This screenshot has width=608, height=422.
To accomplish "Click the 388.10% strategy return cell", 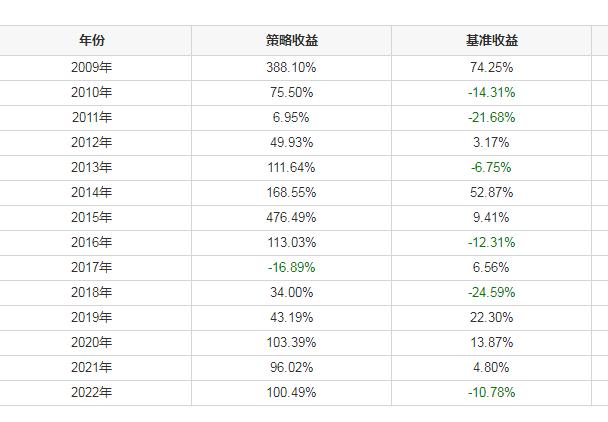I will (291, 67).
